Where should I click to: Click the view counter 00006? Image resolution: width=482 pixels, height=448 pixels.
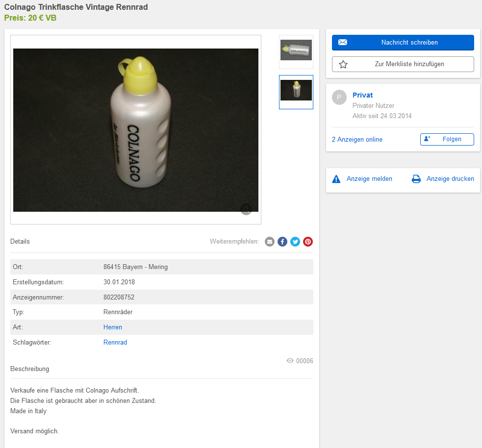click(x=304, y=361)
